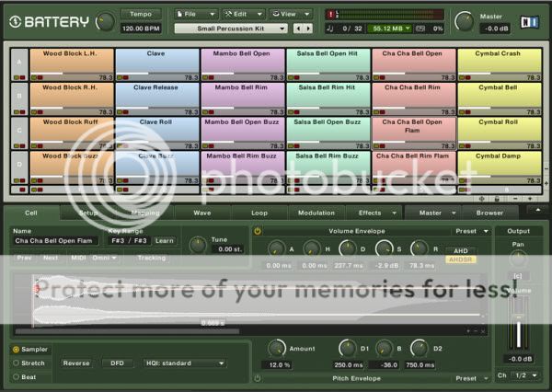Switch to the Browser tab
Viewport: 552px width, 392px height.
tap(489, 213)
